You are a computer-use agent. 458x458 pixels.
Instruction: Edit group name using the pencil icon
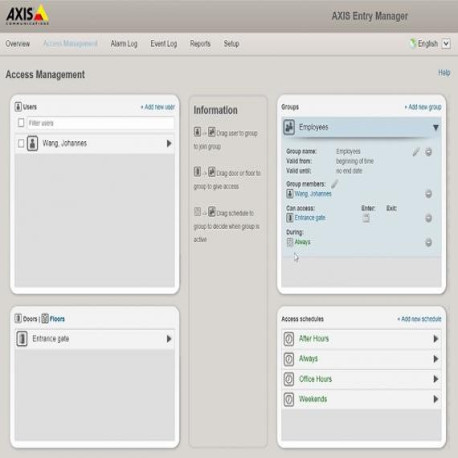416,152
